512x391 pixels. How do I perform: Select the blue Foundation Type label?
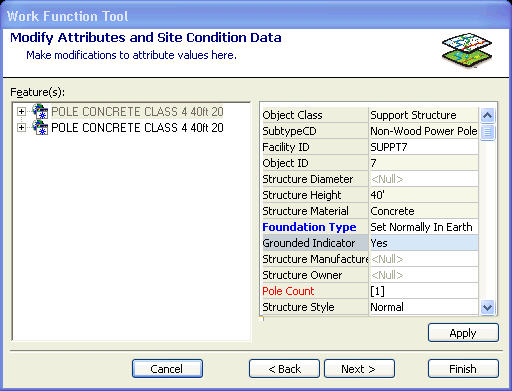point(315,227)
